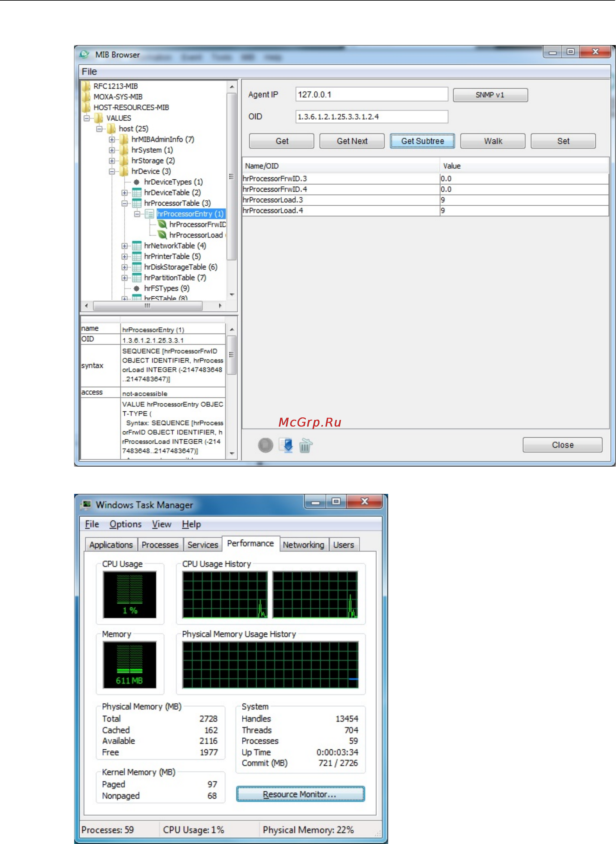This screenshot has width=616, height=844.
Task: Open Resource Monitor from Task Manager
Action: pyautogui.click(x=300, y=794)
